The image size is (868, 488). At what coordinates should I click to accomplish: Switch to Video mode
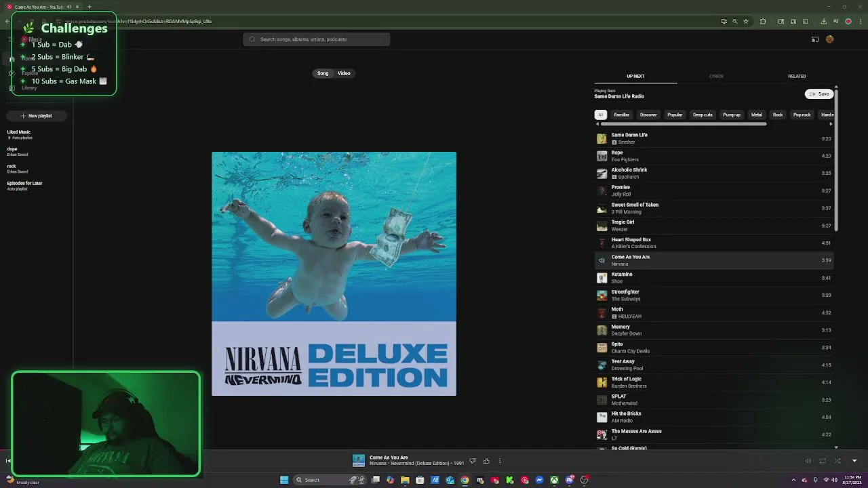click(x=344, y=73)
